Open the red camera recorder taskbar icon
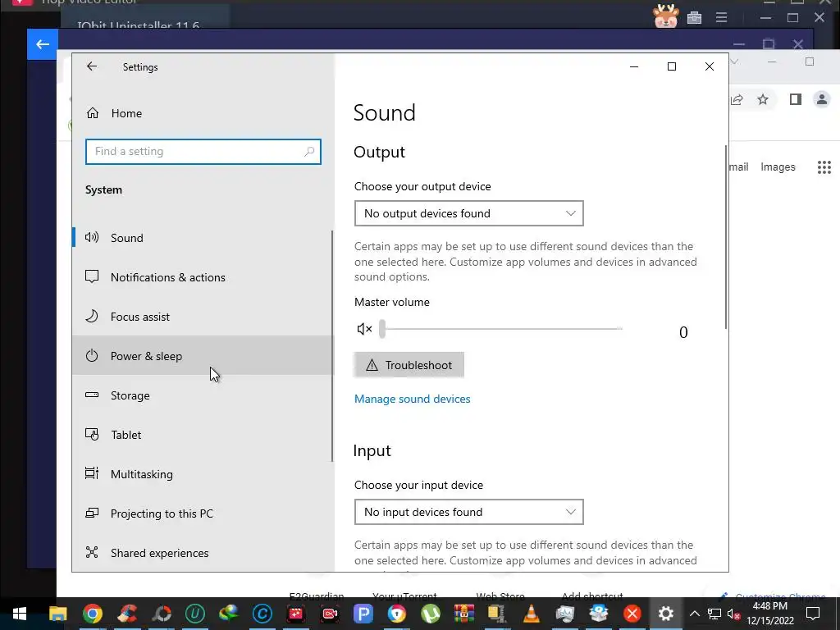This screenshot has height=630, width=840. pos(330,614)
